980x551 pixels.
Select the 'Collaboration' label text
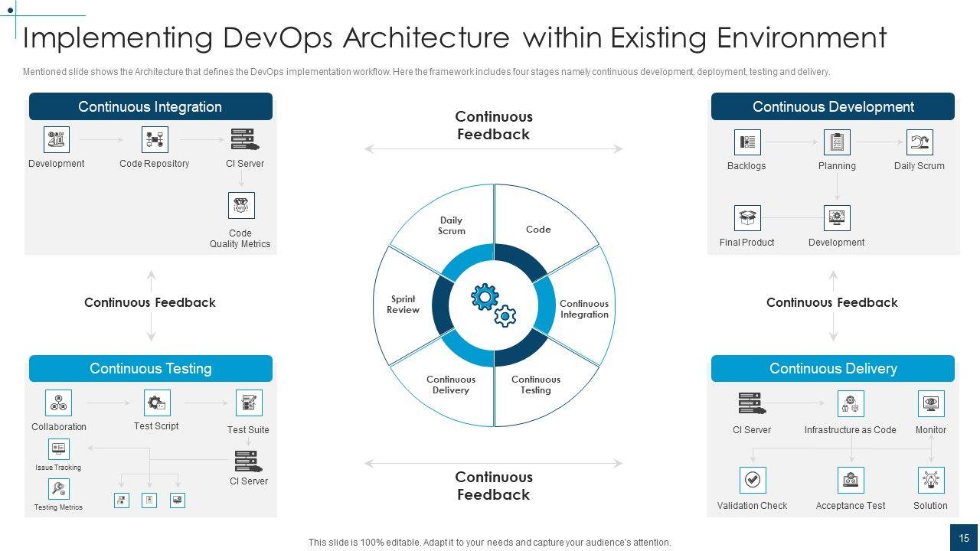pyautogui.click(x=59, y=427)
